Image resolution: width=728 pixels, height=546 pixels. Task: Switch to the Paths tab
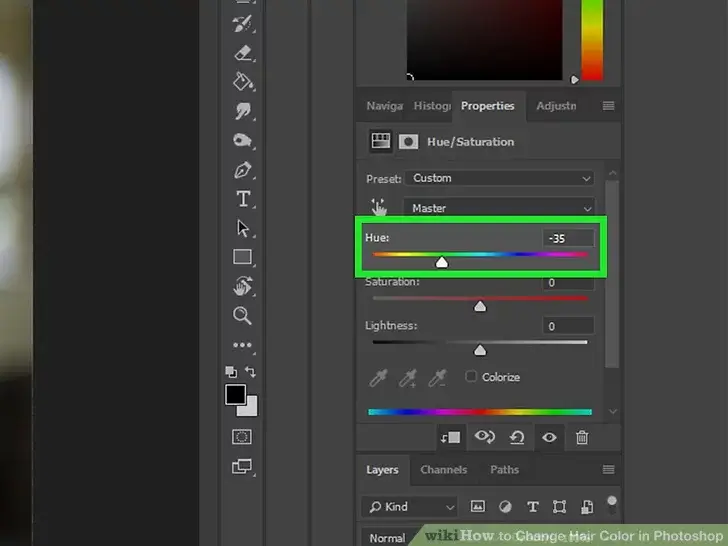pyautogui.click(x=504, y=470)
